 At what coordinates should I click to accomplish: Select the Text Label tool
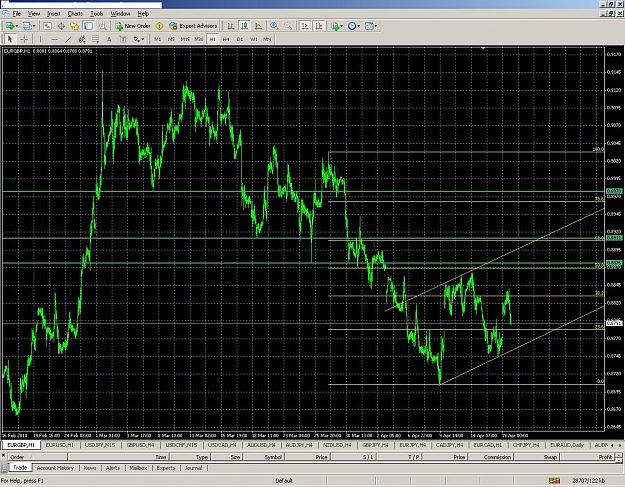(123, 39)
